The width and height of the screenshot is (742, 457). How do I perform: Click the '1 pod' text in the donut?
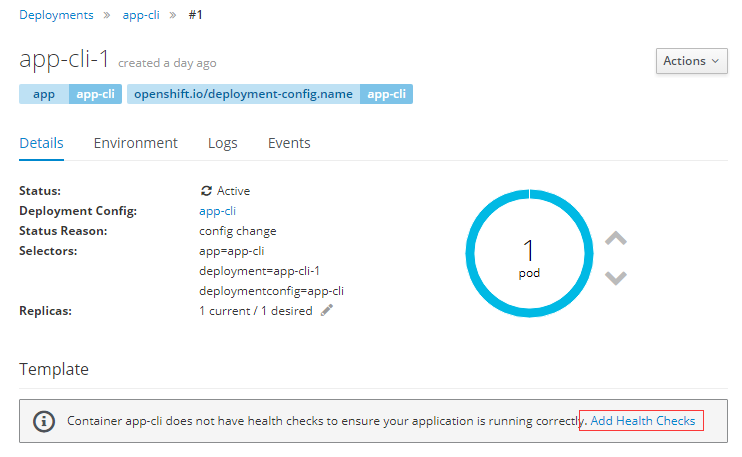529,259
